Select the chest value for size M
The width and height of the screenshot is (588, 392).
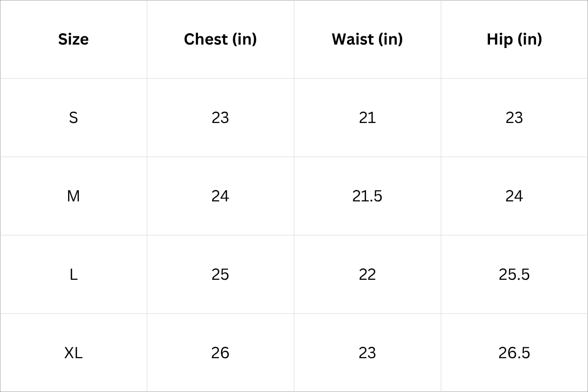[x=220, y=196]
